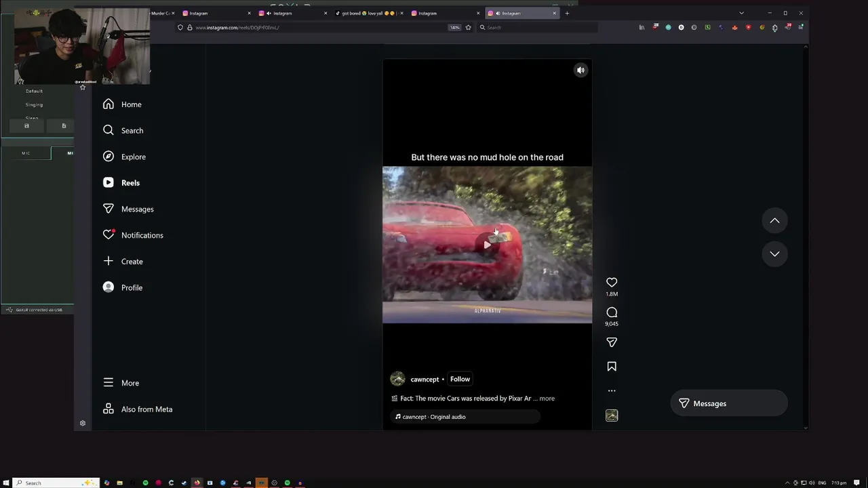Click cawncept's profile picture

coord(397,379)
